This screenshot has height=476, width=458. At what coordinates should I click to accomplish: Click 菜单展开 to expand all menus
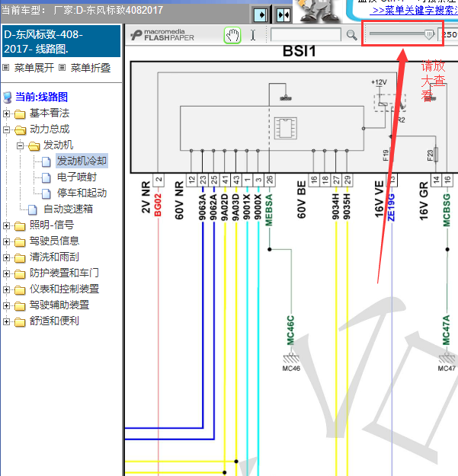34,68
